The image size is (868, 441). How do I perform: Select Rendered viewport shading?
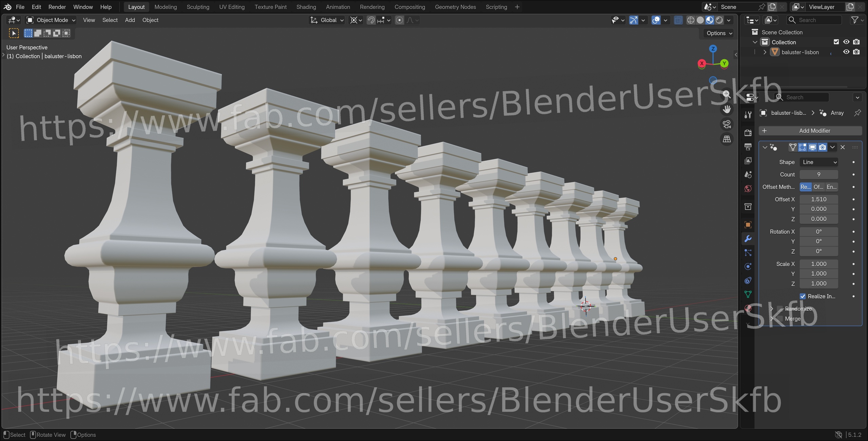[719, 20]
